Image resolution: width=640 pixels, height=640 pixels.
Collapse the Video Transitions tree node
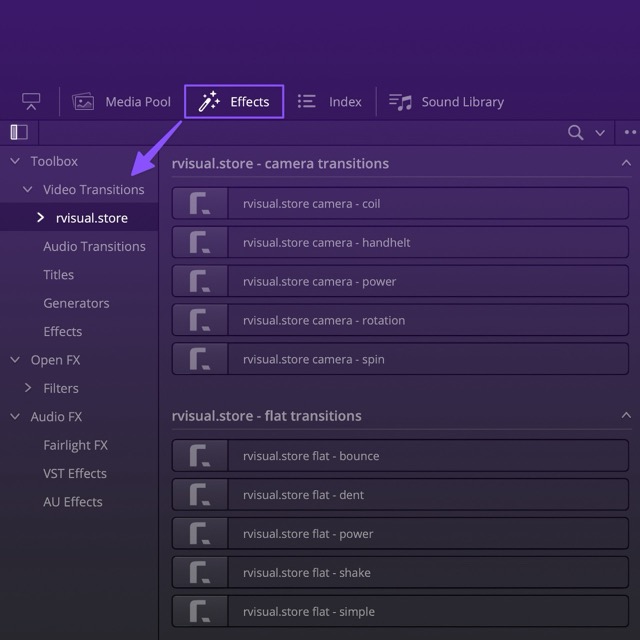click(28, 189)
